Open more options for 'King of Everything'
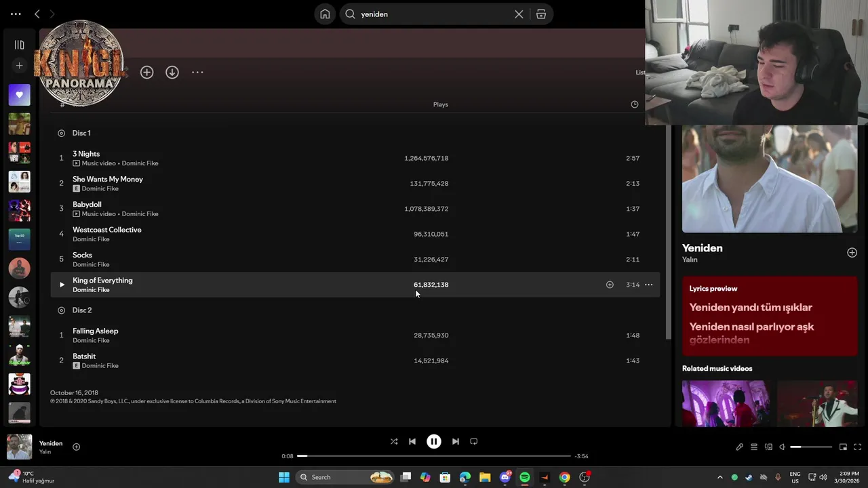The width and height of the screenshot is (868, 488). point(648,285)
